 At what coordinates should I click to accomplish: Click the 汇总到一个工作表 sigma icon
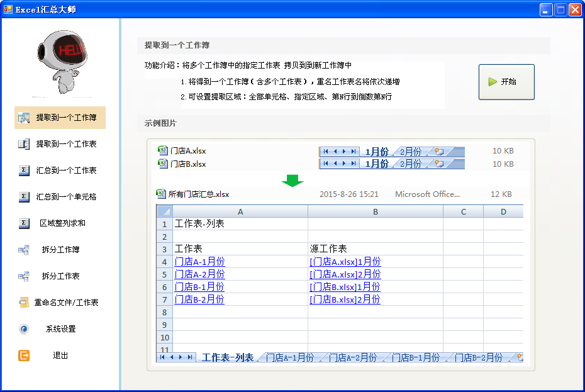[x=24, y=171]
